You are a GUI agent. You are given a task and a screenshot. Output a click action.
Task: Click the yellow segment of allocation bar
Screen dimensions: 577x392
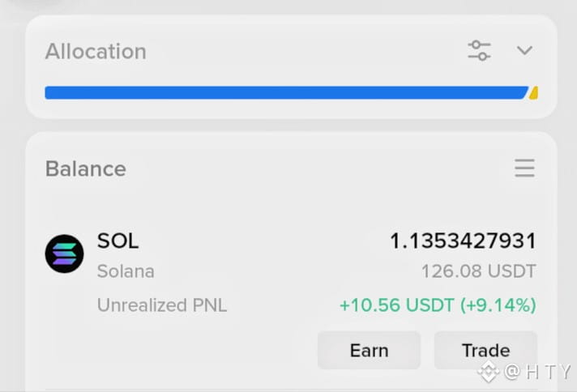[x=533, y=93]
